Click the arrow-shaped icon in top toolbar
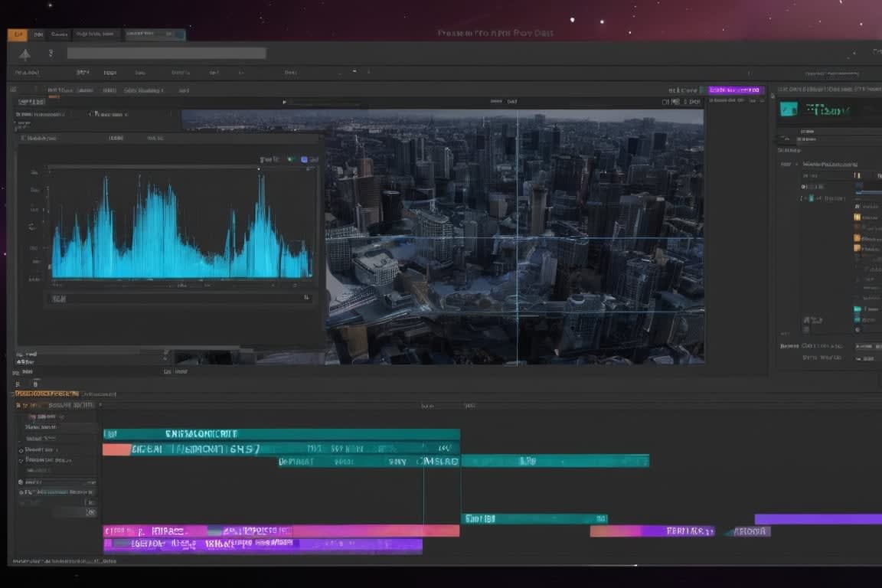Viewport: 882px width, 588px height. 24,54
